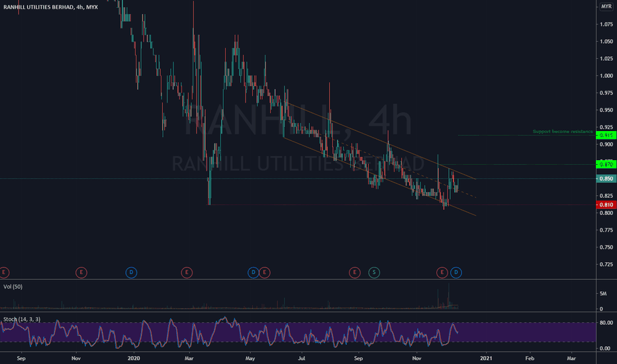Viewport: 617px width, 364px height.
Task: Click the 0.950 price axis value
Action: 606,110
